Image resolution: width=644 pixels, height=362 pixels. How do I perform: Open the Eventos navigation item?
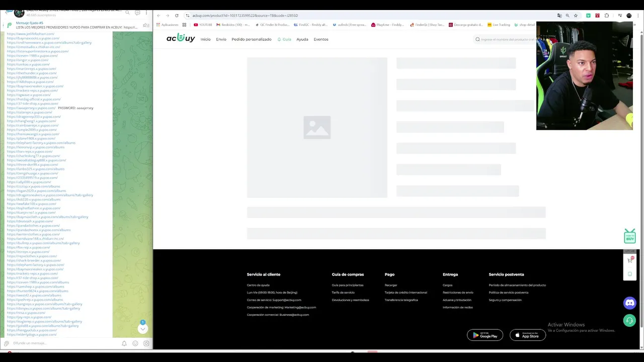(x=321, y=39)
